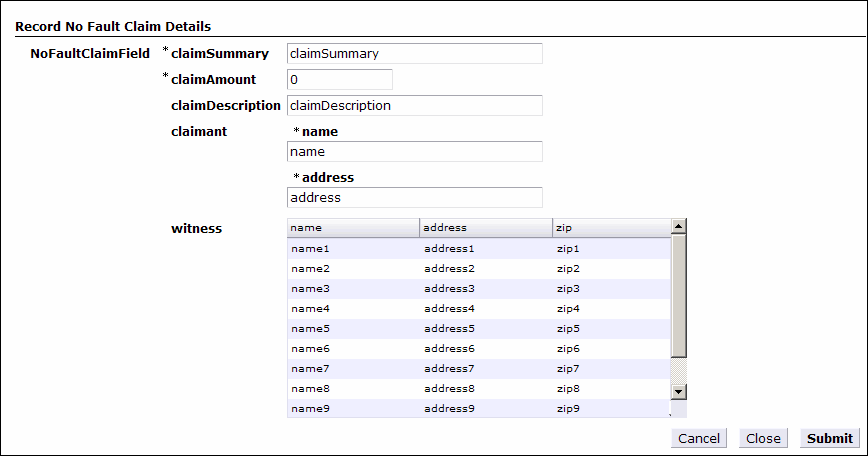This screenshot has height=456, width=868.
Task: Click into the claimDescription field
Action: (415, 106)
